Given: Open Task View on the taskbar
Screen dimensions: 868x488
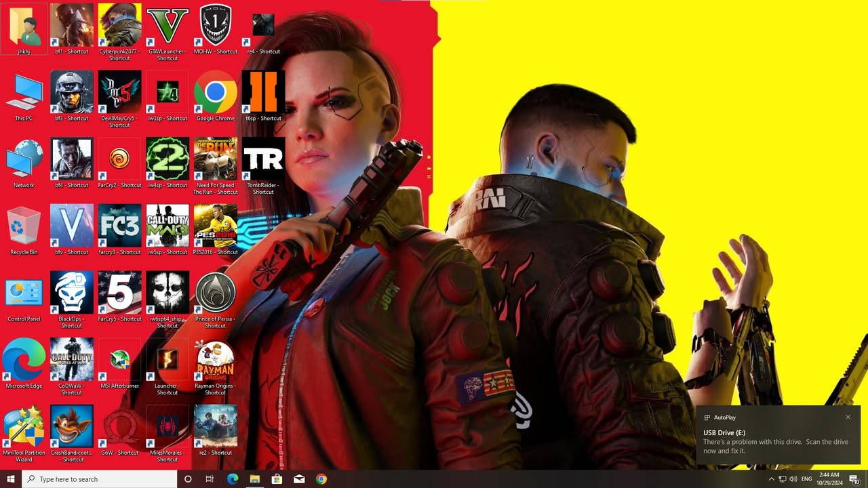Looking at the screenshot, I should coord(210,479).
